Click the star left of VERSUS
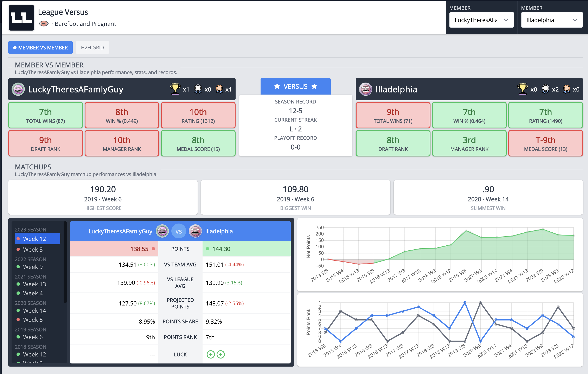 coord(277,86)
